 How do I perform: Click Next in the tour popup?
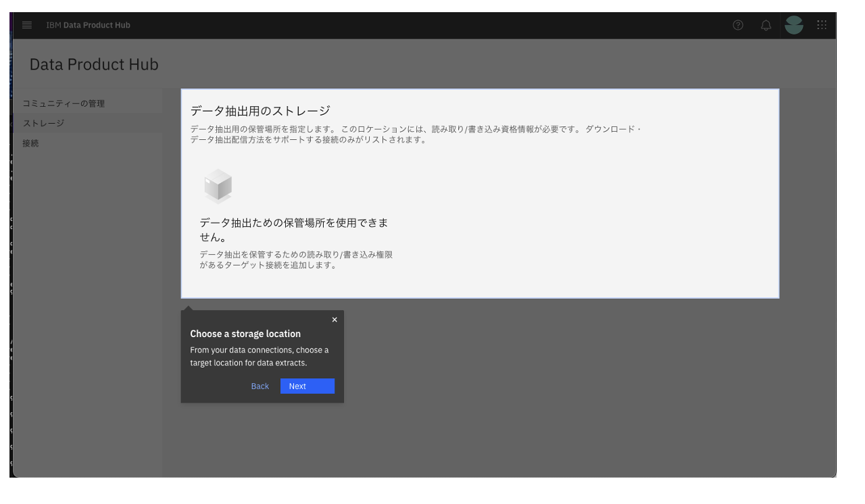tap(307, 386)
